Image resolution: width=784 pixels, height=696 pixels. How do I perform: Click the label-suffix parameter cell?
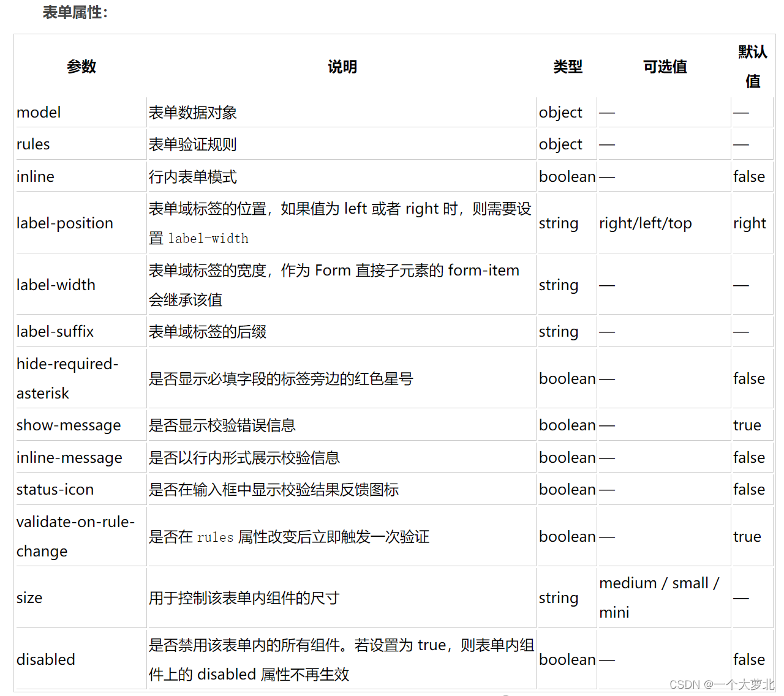(x=81, y=332)
